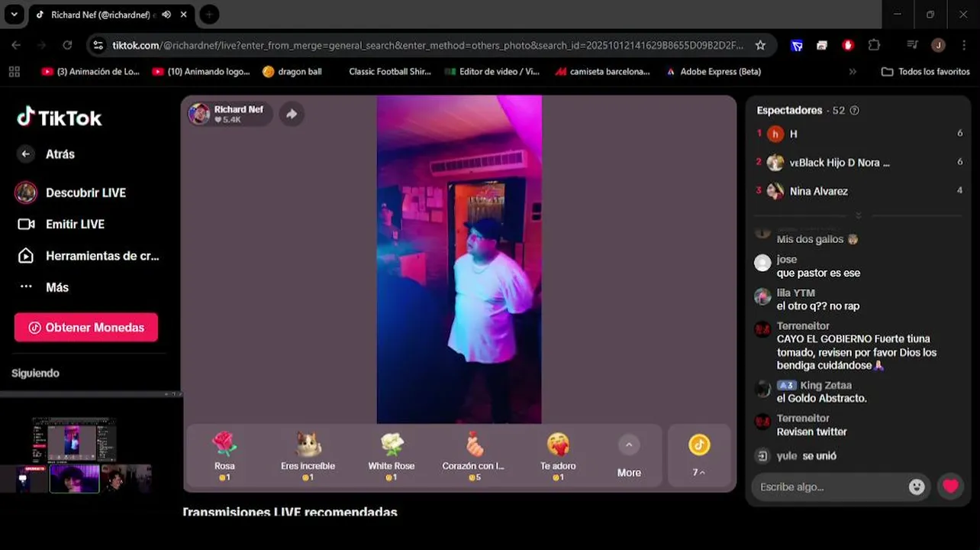The image size is (980, 550).
Task: Select the pink highlighted stream thumbnail
Action: pyautogui.click(x=74, y=479)
